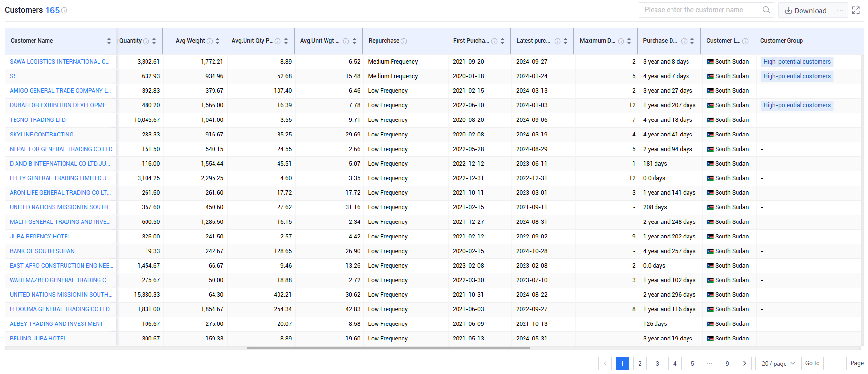Jump to page 9 in pagination
Viewport: 868px width, 374px height.
point(727,363)
